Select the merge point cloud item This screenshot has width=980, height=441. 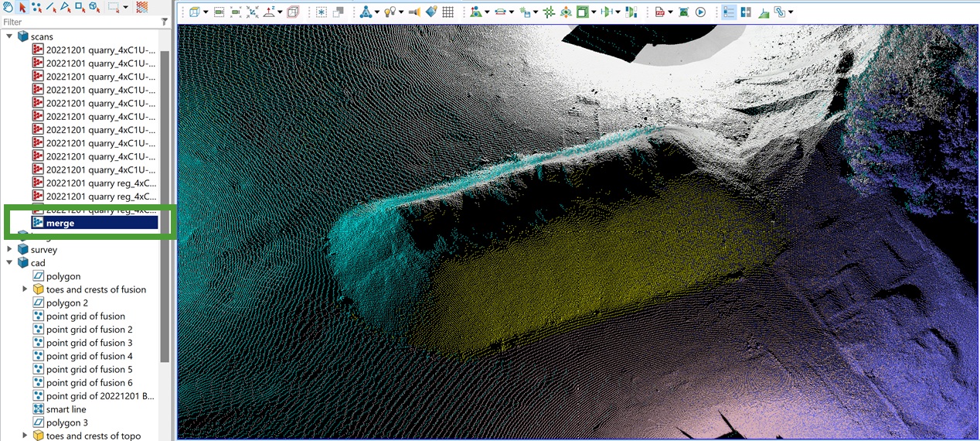[60, 223]
